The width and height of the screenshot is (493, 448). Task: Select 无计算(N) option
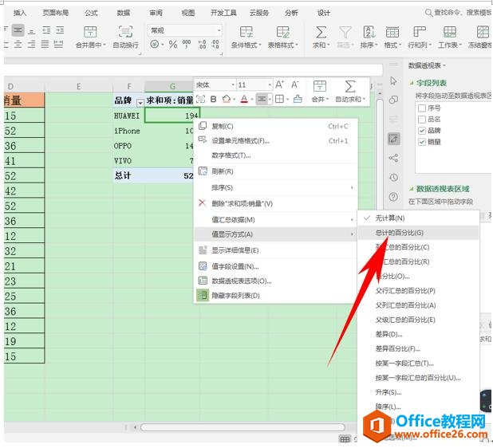419,218
